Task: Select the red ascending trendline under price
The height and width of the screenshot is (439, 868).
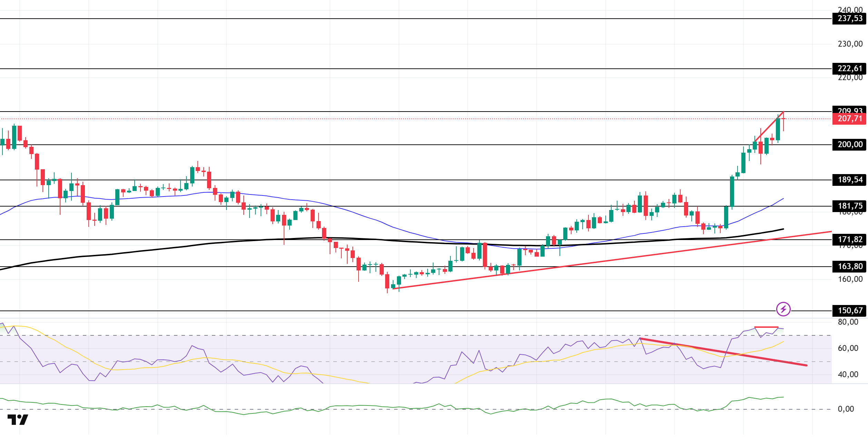Action: pos(613,260)
